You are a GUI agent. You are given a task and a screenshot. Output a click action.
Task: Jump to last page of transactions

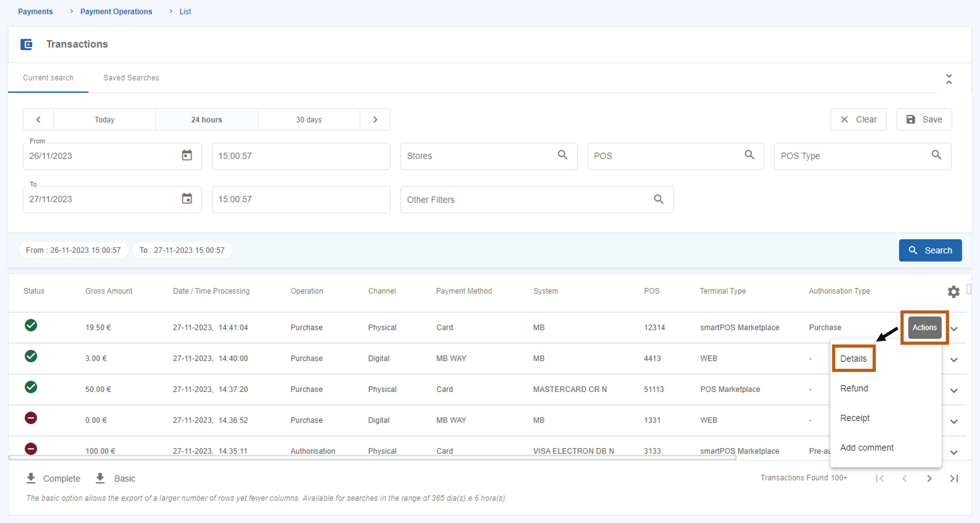click(954, 478)
